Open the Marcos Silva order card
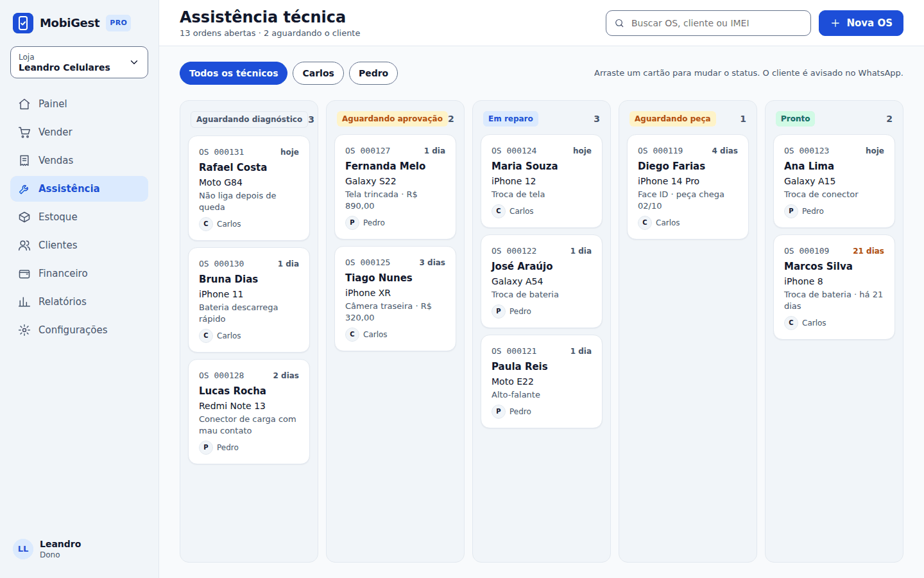Viewport: 924px width, 578px height. click(x=834, y=287)
